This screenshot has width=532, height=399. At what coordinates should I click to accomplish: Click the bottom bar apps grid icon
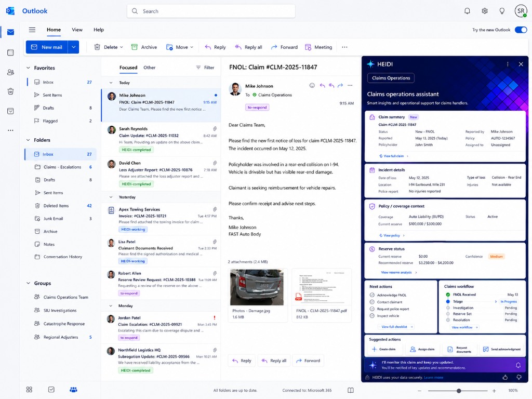tap(29, 390)
